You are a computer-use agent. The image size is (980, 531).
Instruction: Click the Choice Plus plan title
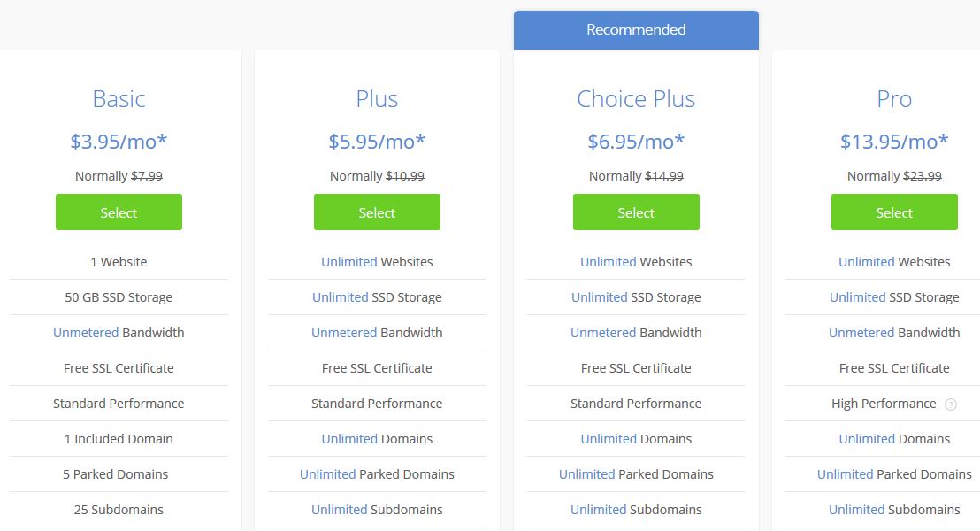[x=636, y=99]
